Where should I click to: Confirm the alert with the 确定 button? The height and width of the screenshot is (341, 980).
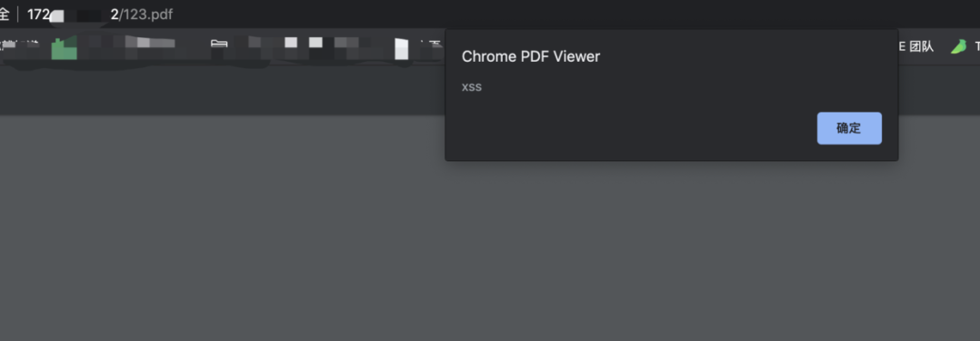click(x=849, y=128)
